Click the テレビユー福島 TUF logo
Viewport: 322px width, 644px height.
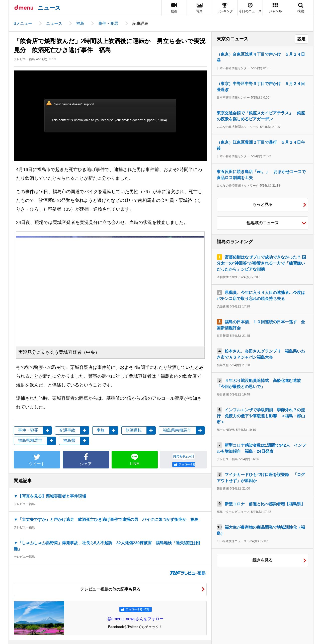click(188, 573)
